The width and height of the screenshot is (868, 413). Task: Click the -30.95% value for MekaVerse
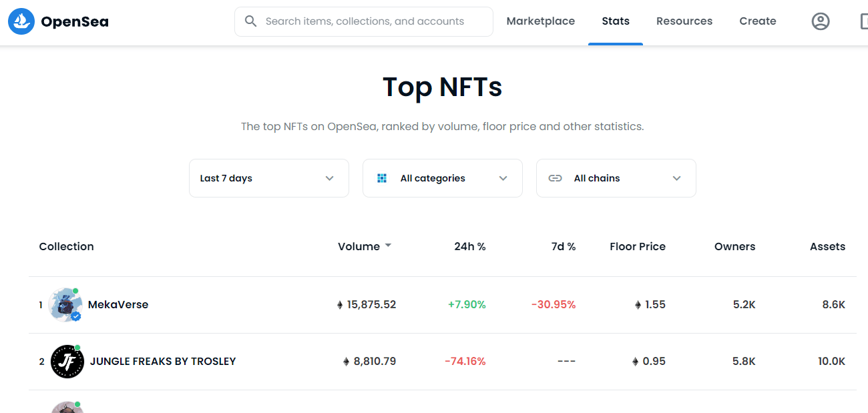(x=554, y=305)
